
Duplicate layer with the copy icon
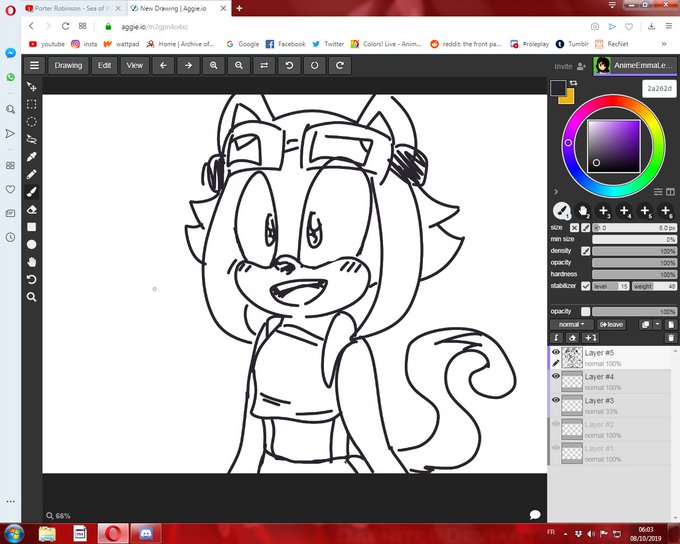(645, 324)
